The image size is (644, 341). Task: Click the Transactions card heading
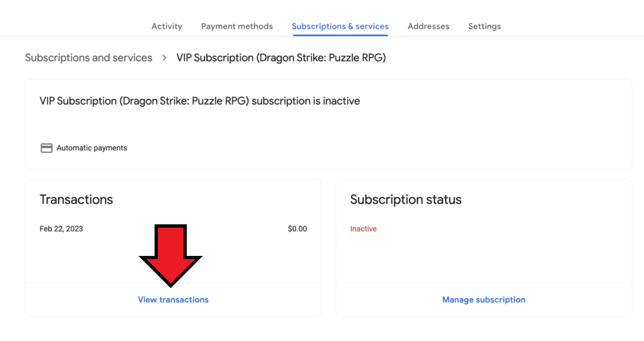click(76, 200)
